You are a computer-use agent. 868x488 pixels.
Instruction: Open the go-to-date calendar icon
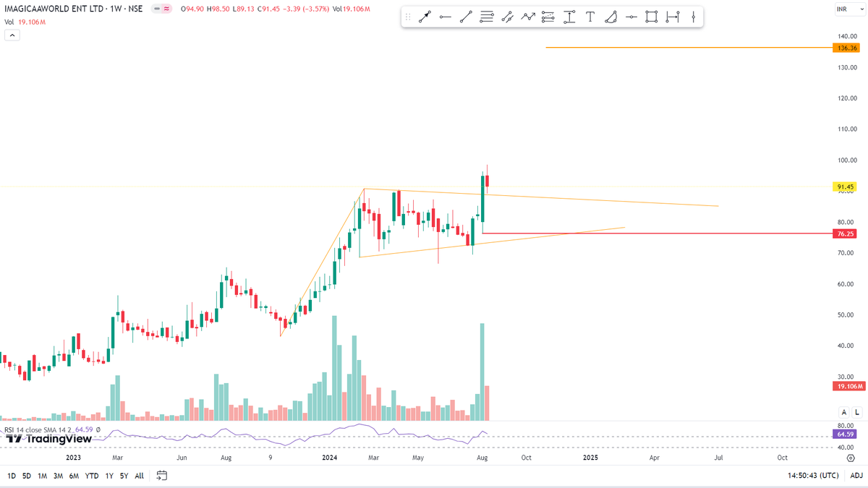click(x=162, y=476)
